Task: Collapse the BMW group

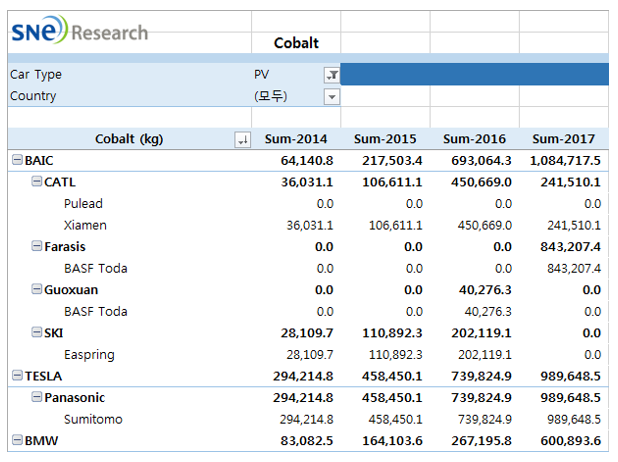Action: (x=17, y=440)
